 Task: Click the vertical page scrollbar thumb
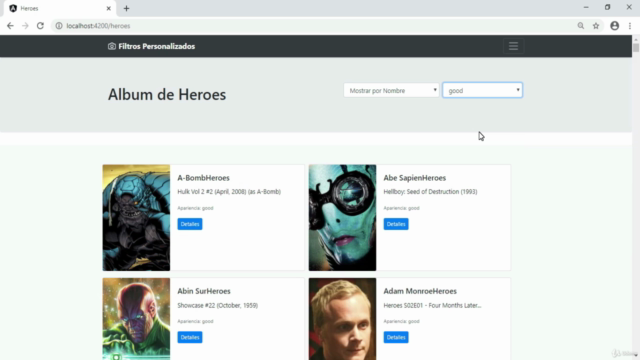point(636,47)
